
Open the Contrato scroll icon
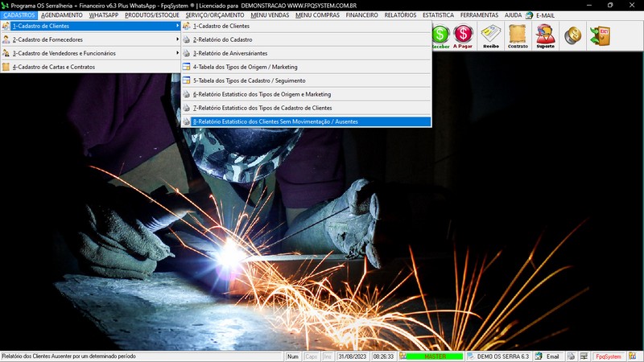coord(518,35)
